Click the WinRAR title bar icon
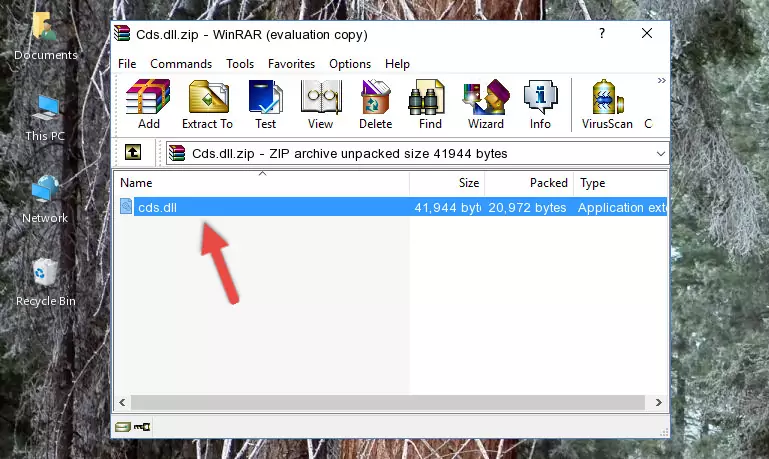Image resolution: width=769 pixels, height=459 pixels. (x=122, y=34)
